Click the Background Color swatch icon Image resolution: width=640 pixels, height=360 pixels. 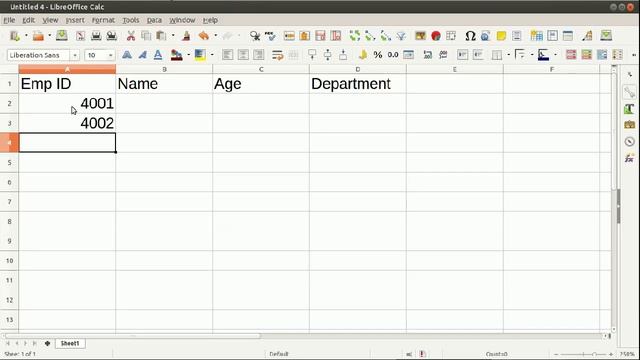click(200, 55)
